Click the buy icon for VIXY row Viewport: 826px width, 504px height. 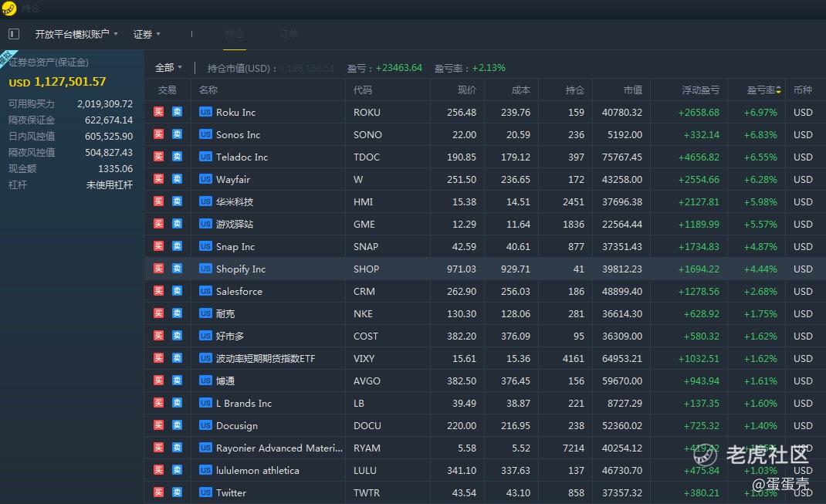(x=158, y=358)
